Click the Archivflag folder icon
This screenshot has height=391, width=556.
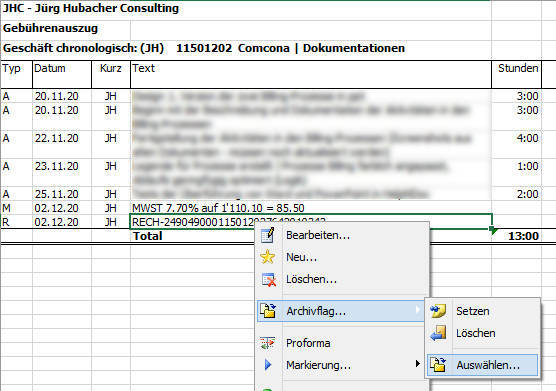[x=268, y=311]
